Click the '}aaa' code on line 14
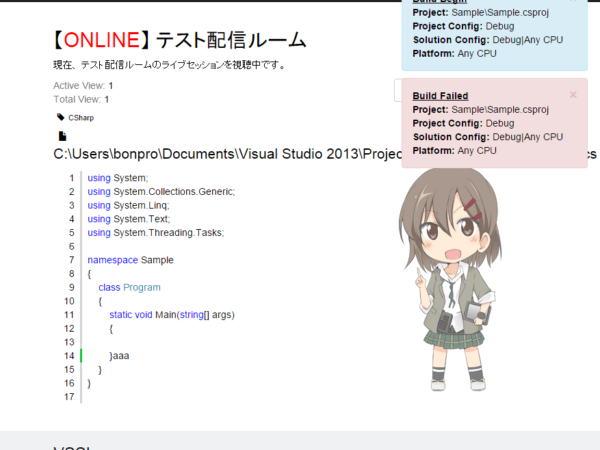The width and height of the screenshot is (600, 450). pos(119,356)
